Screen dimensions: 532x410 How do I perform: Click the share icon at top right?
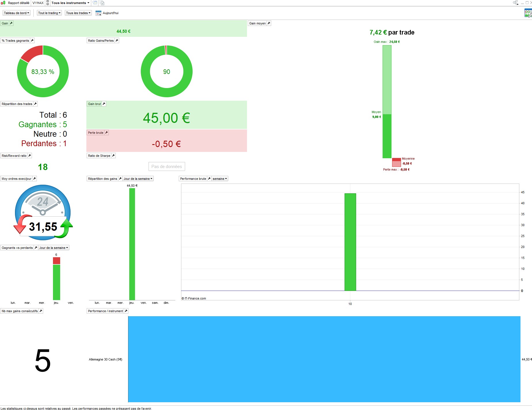coord(515,3)
